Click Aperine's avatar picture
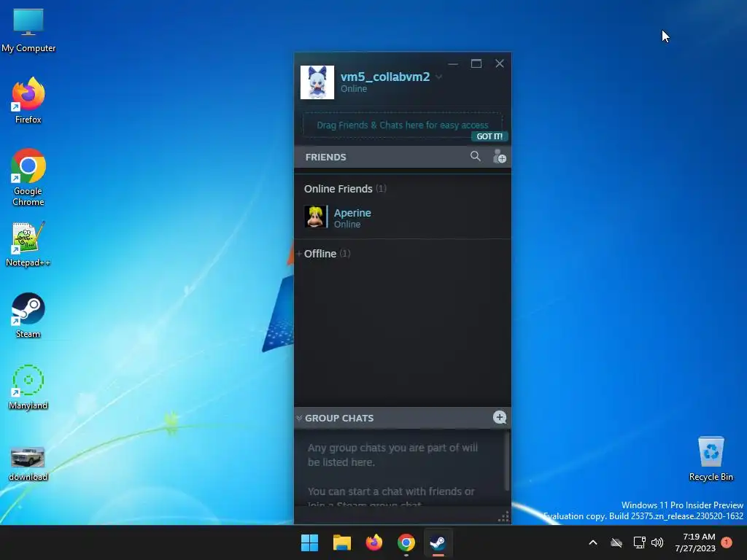The image size is (747, 560). click(315, 217)
